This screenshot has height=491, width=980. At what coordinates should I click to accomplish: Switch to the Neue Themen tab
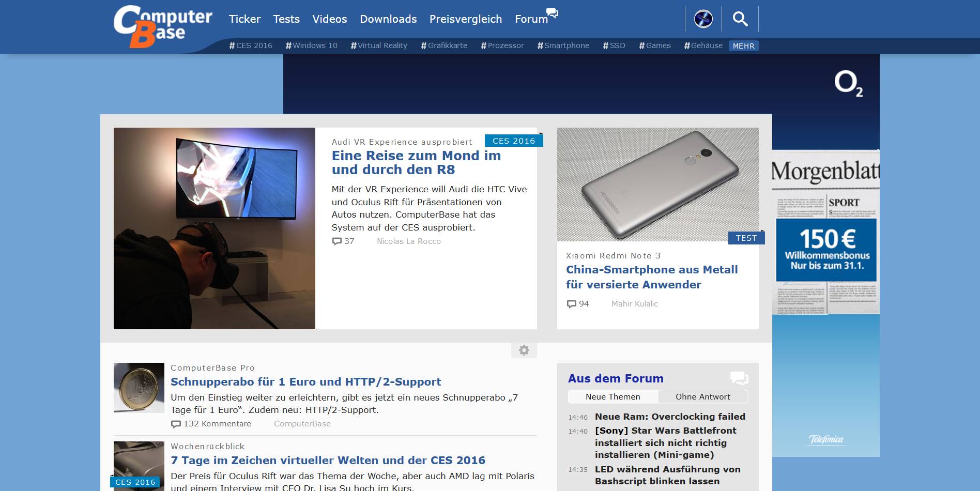(x=613, y=397)
